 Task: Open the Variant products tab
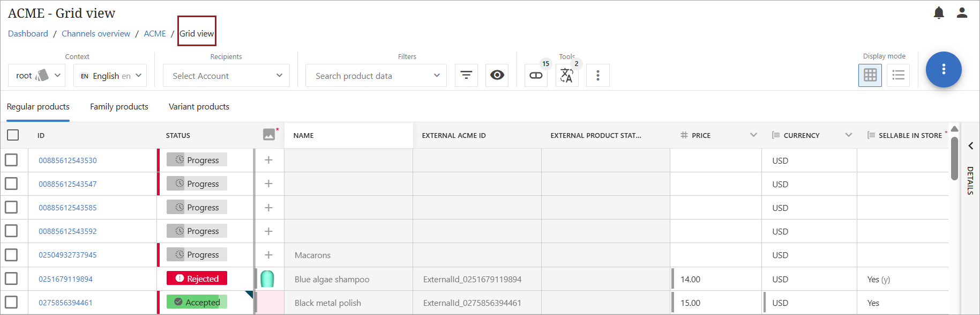click(199, 107)
